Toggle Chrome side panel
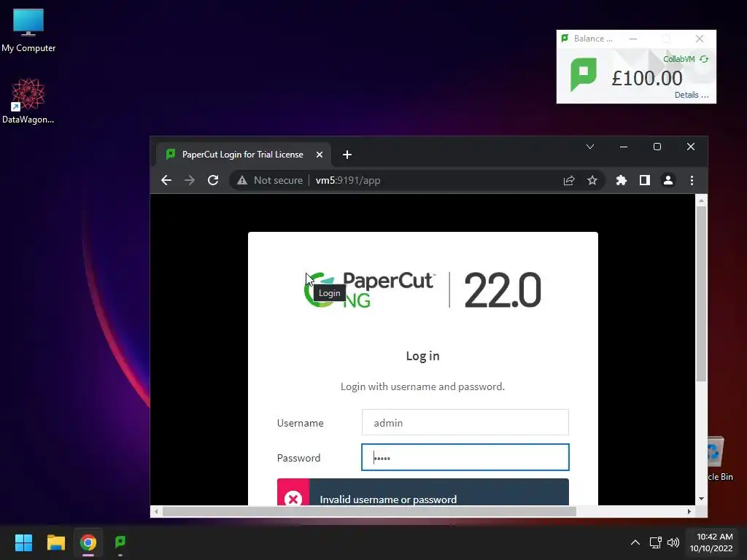Screen dimensions: 747x560 tap(645, 180)
